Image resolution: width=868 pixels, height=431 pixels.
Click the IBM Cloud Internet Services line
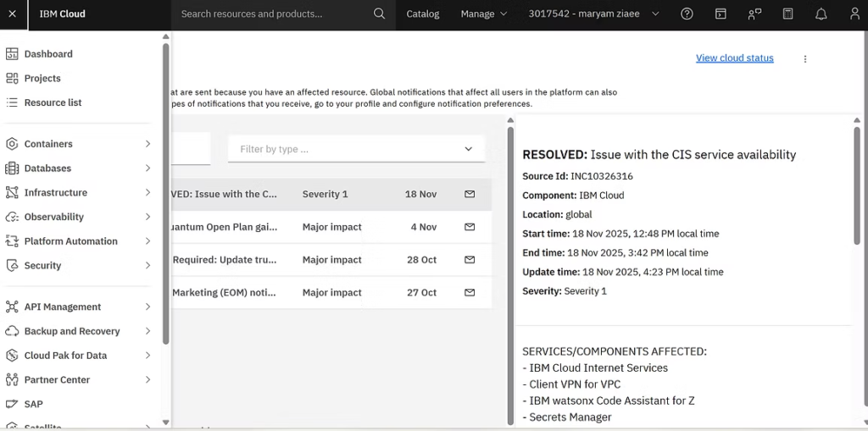click(595, 367)
